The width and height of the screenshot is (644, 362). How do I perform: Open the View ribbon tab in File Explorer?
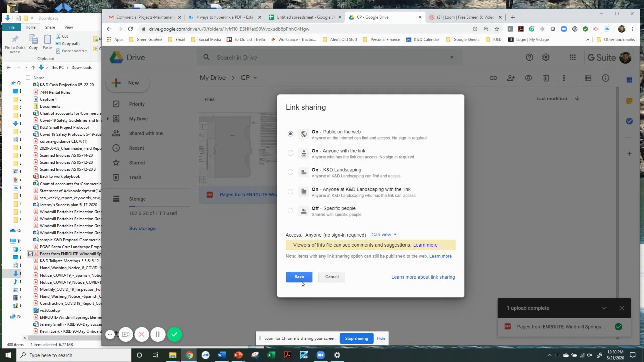pyautogui.click(x=68, y=27)
